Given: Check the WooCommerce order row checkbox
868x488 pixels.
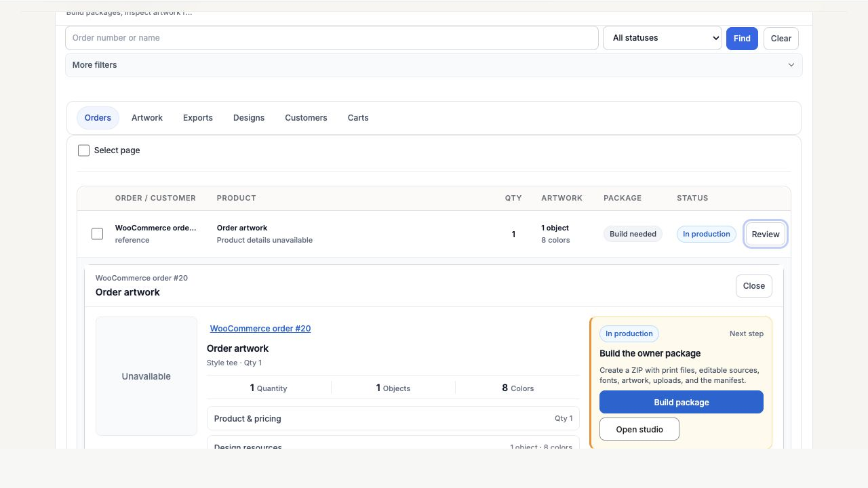Looking at the screenshot, I should (x=97, y=234).
